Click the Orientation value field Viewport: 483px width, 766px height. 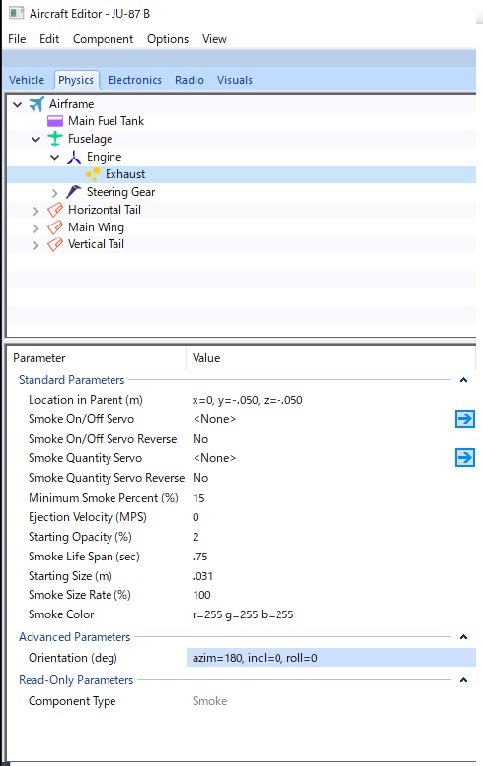click(331, 658)
